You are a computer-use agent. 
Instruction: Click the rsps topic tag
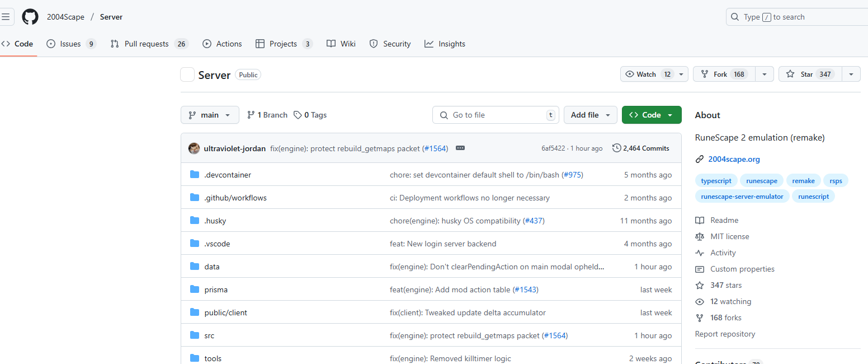(836, 180)
